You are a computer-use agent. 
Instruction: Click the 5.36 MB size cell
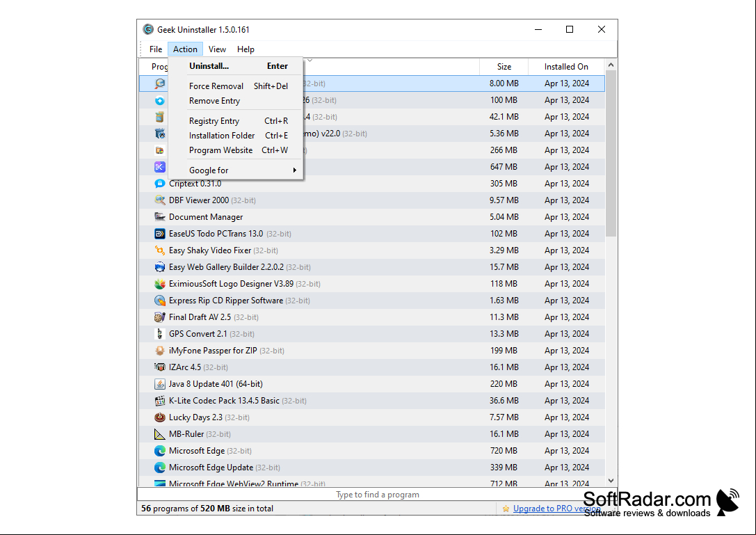pyautogui.click(x=504, y=134)
